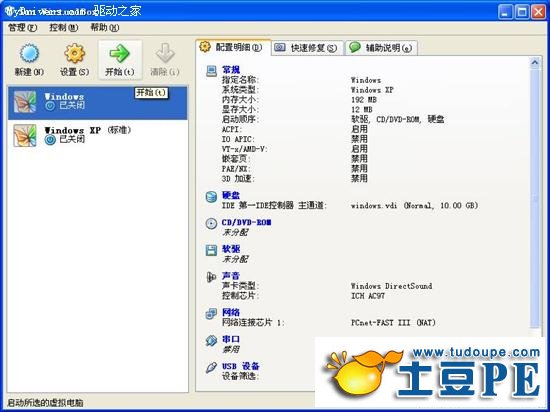The width and height of the screenshot is (550, 412).
Task: Open the CD/DVD-ROM settings link
Action: click(247, 222)
